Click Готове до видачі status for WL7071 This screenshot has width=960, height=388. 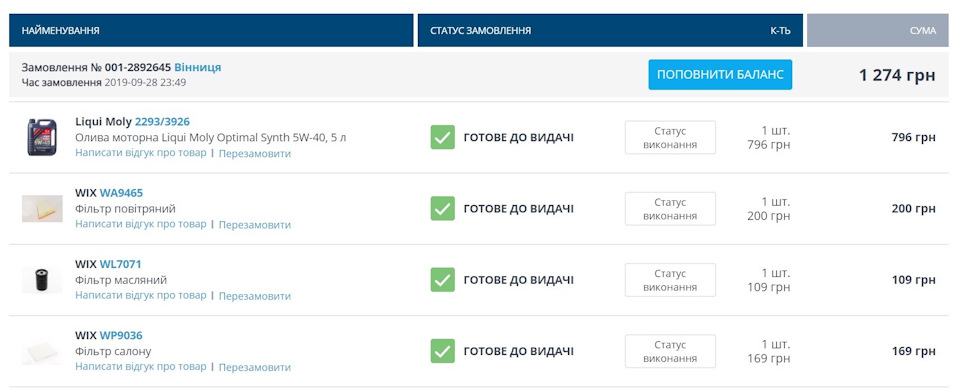[519, 280]
